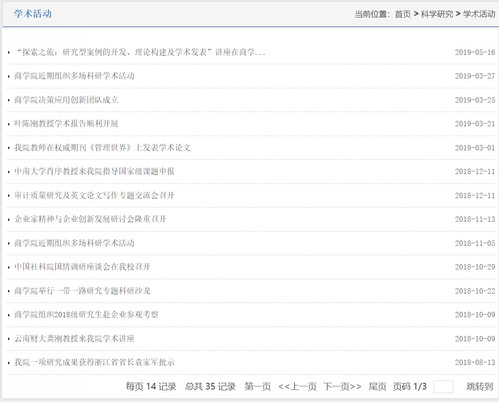Open "企业家精神与企业创新发展研讨会隆重召开"
This screenshot has height=402, width=499.
click(90, 219)
